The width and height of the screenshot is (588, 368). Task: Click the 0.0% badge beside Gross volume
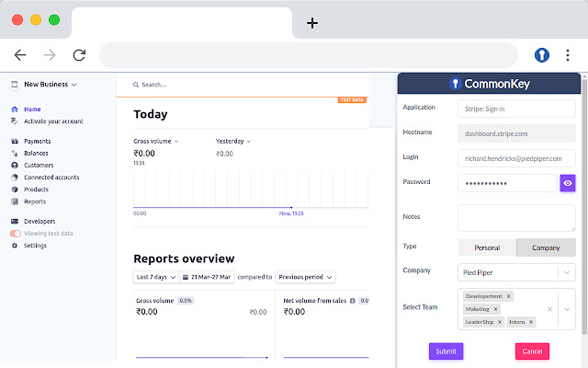pos(186,301)
